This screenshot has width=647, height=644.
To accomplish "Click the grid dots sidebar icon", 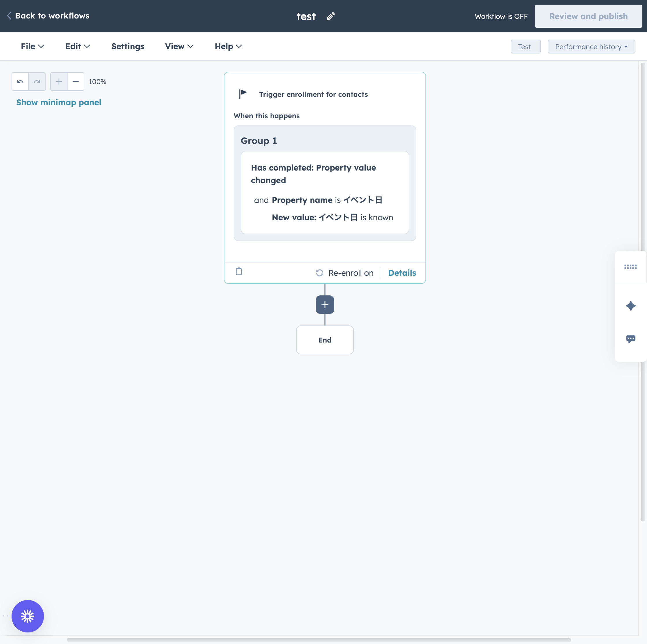I will point(630,267).
